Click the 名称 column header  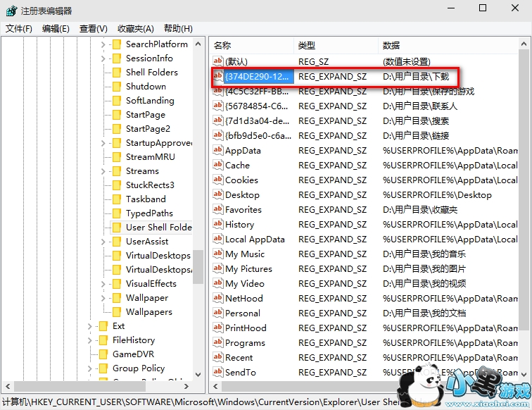tap(251, 46)
